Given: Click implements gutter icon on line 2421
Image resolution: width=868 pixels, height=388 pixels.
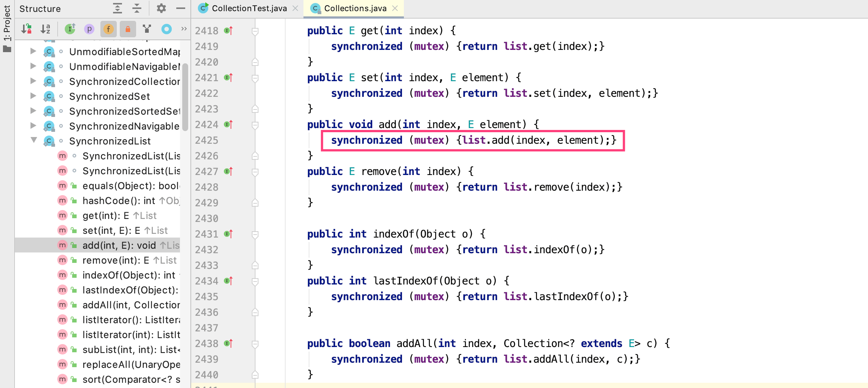Looking at the screenshot, I should [228, 77].
